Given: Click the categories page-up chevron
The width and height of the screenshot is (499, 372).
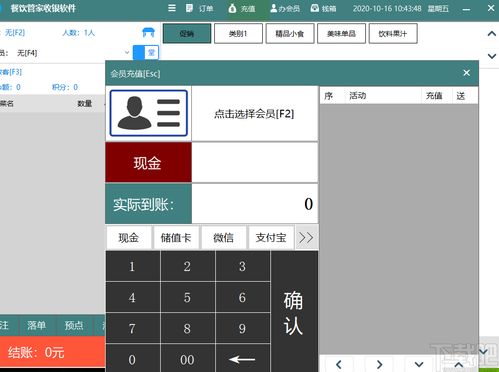Looking at the screenshot, I should [492, 34].
